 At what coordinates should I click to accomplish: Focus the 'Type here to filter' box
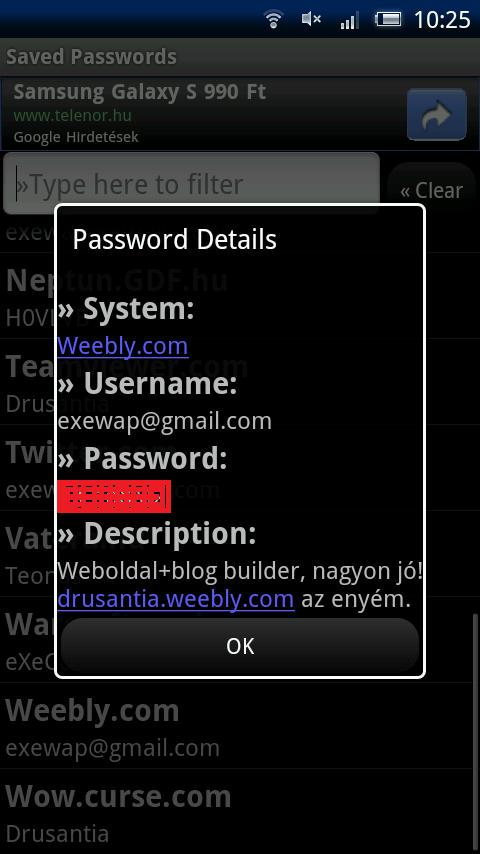click(191, 184)
